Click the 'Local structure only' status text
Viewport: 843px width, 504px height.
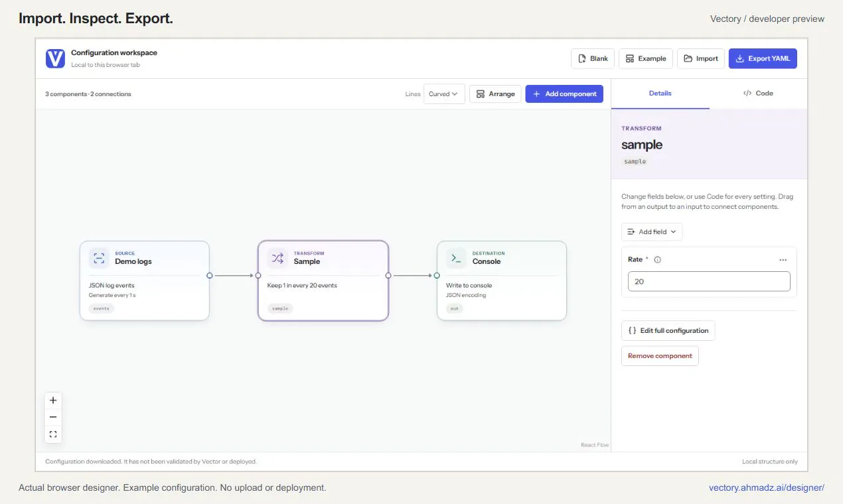tap(770, 462)
